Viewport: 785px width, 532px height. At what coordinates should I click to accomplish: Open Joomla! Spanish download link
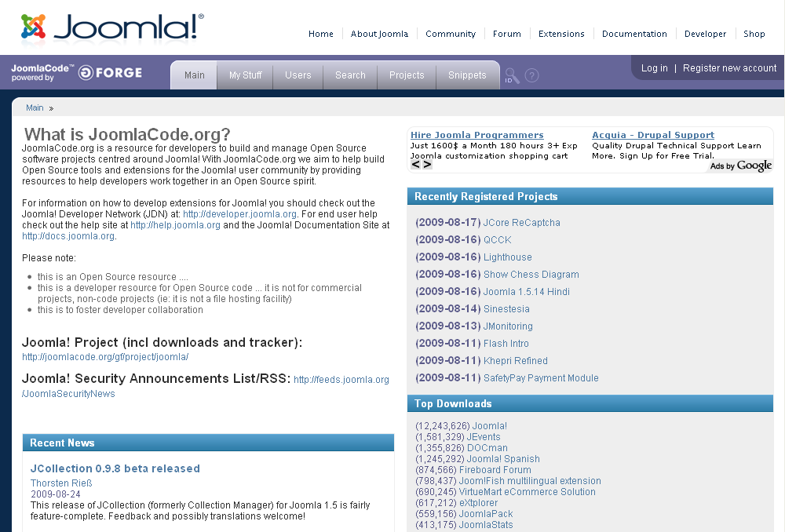tap(502, 459)
